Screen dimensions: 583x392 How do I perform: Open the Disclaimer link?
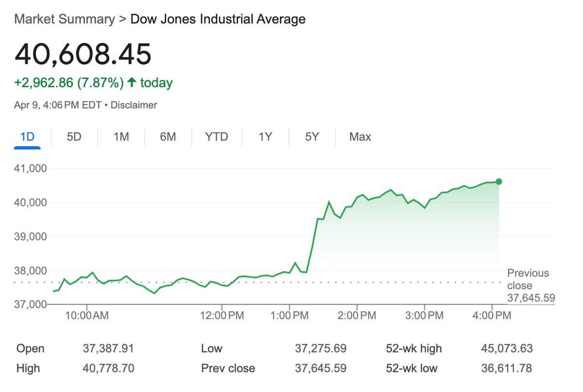point(134,104)
